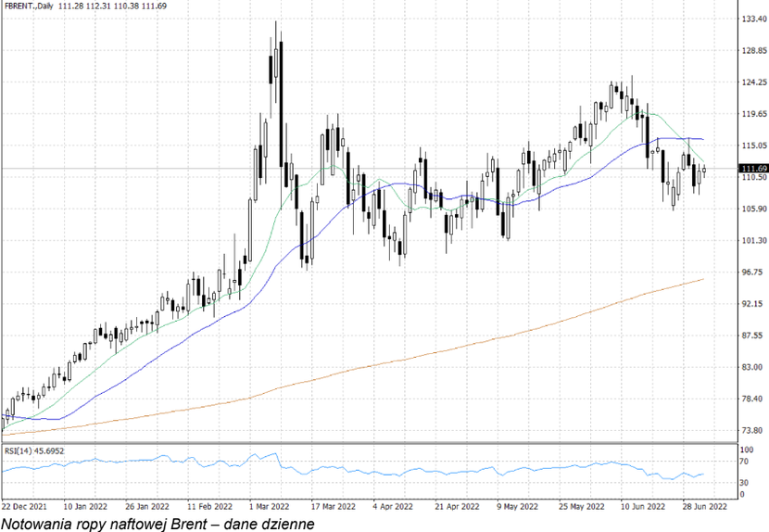Click the 25 May 2022 date label
Screen dimensions: 769x532
[x=582, y=506]
